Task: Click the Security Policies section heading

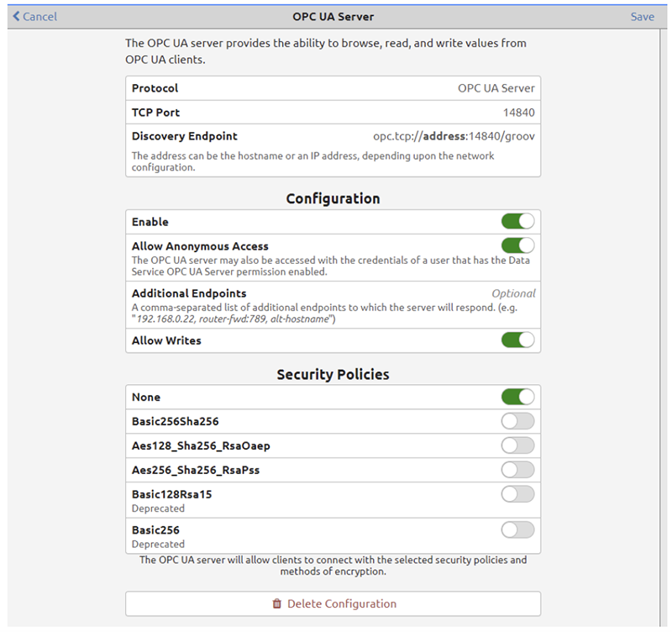Action: [333, 374]
